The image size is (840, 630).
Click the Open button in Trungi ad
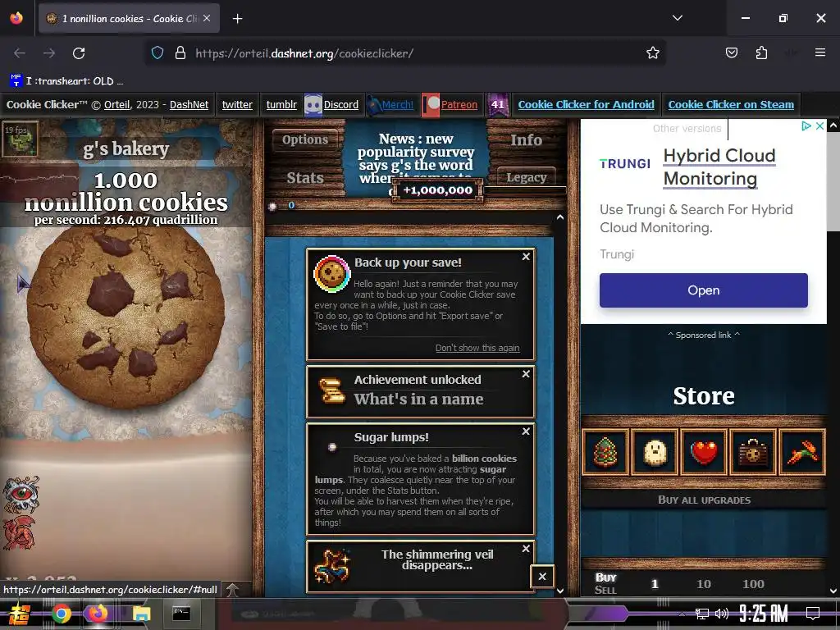pos(703,290)
